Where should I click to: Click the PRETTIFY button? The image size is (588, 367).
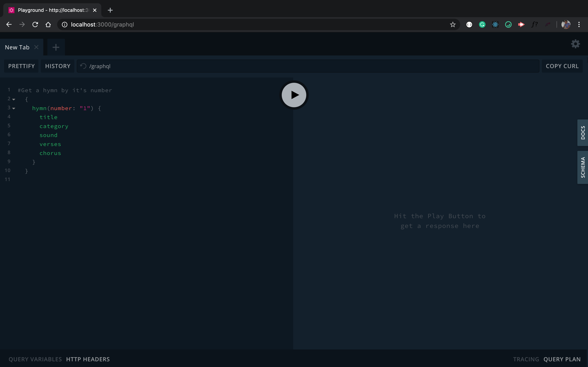21,66
